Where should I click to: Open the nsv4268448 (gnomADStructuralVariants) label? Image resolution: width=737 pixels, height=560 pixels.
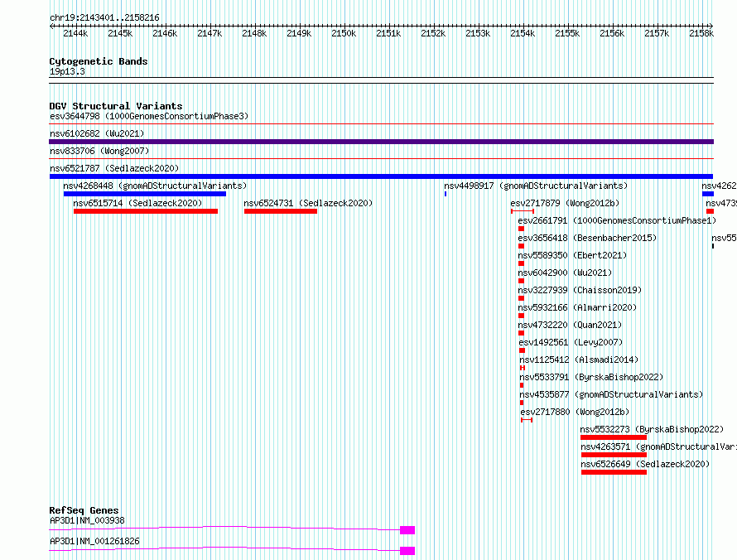coord(155,186)
